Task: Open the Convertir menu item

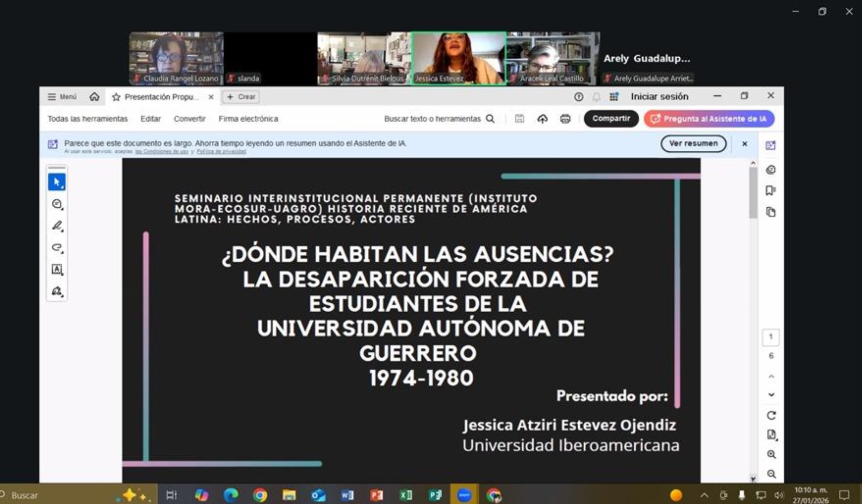Action: coord(189,119)
